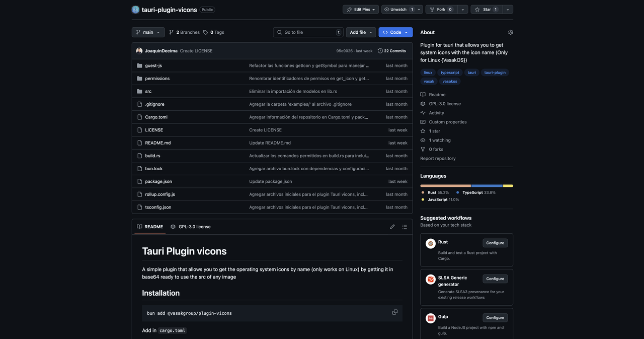This screenshot has width=644, height=339.
Task: Select the vasakos topic tag
Action: point(450,81)
